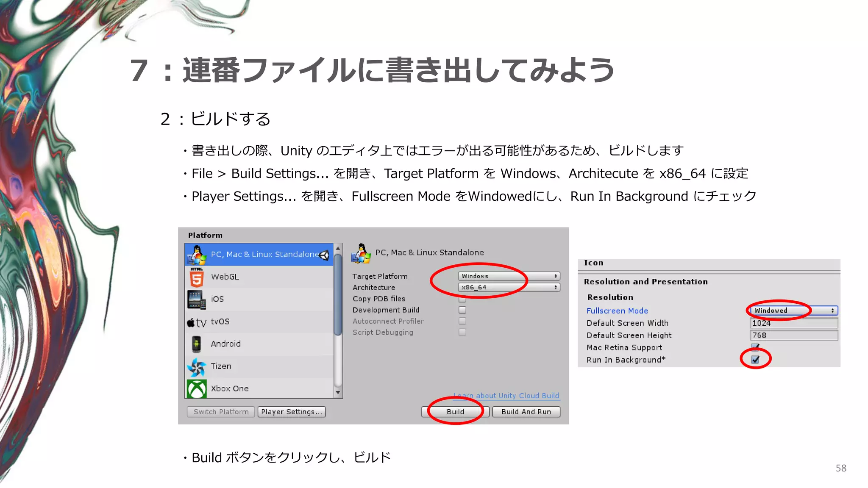This screenshot has height=488, width=868.
Task: Click Unity logo on selected platform row
Action: [x=325, y=255]
